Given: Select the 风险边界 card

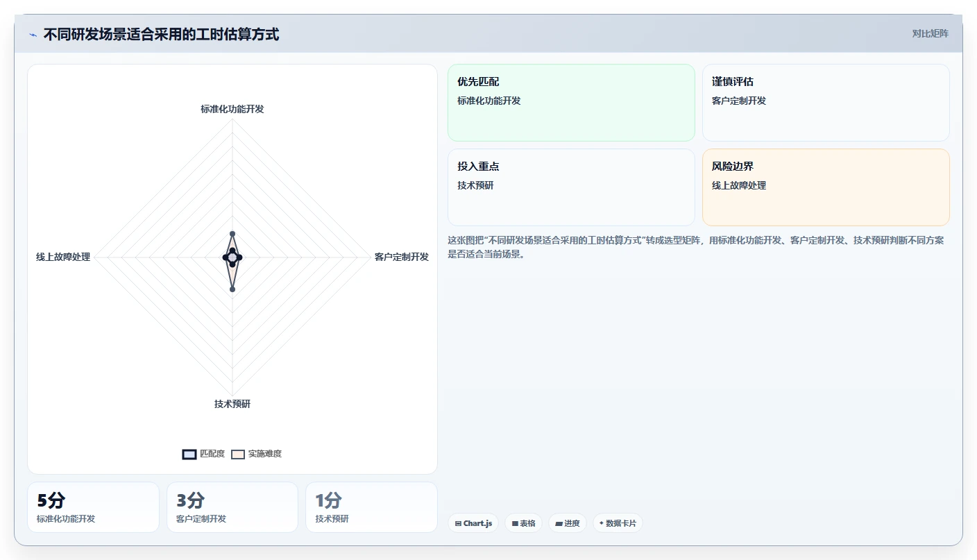Looking at the screenshot, I should point(826,187).
